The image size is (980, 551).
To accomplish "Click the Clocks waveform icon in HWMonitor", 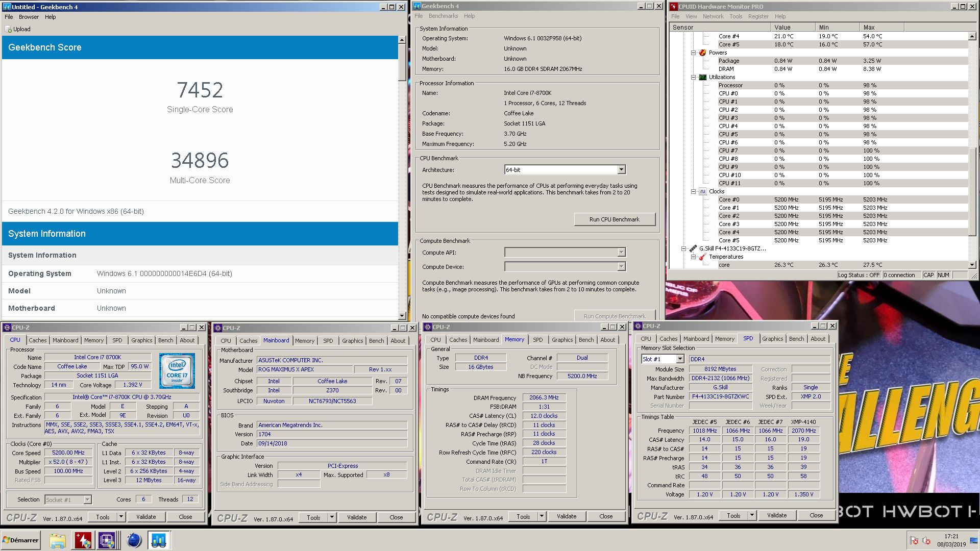I will [703, 191].
